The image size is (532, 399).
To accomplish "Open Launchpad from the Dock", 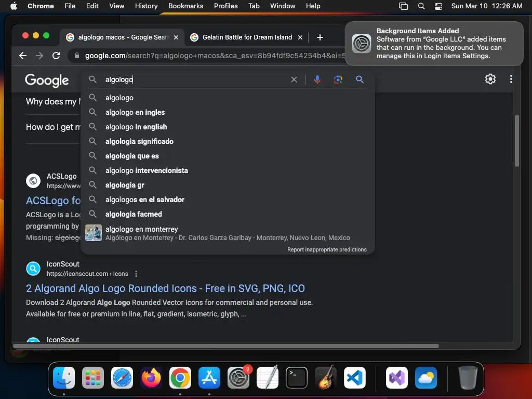I will click(x=93, y=378).
